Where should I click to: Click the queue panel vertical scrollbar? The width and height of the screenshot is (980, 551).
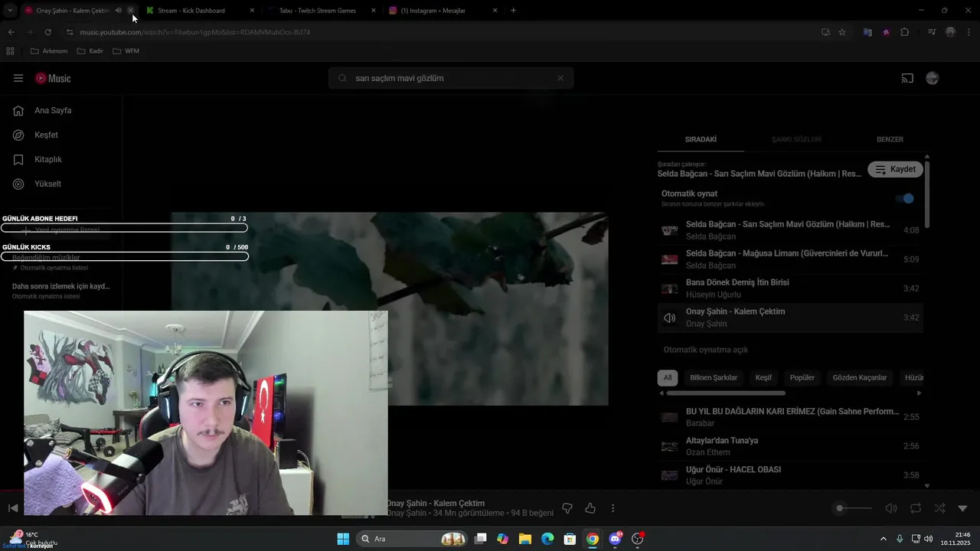coord(927,194)
